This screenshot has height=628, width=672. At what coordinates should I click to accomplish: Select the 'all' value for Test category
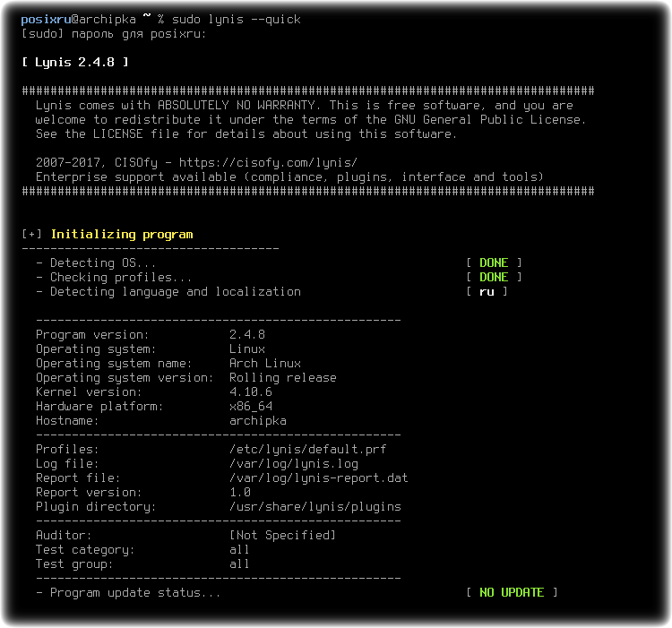[239, 550]
